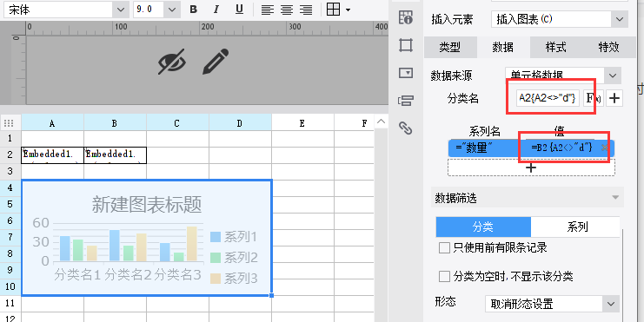The width and height of the screenshot is (644, 322).
Task: Open cell attributes sidebar icon
Action: point(406,17)
